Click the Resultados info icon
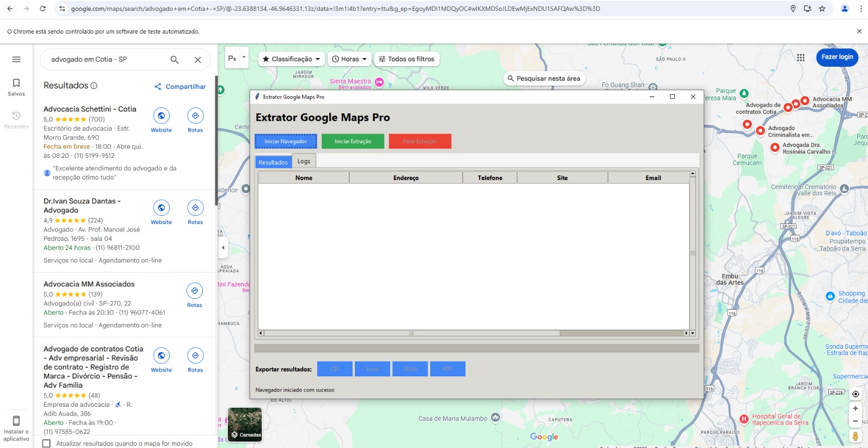868x448 pixels. pyautogui.click(x=94, y=86)
